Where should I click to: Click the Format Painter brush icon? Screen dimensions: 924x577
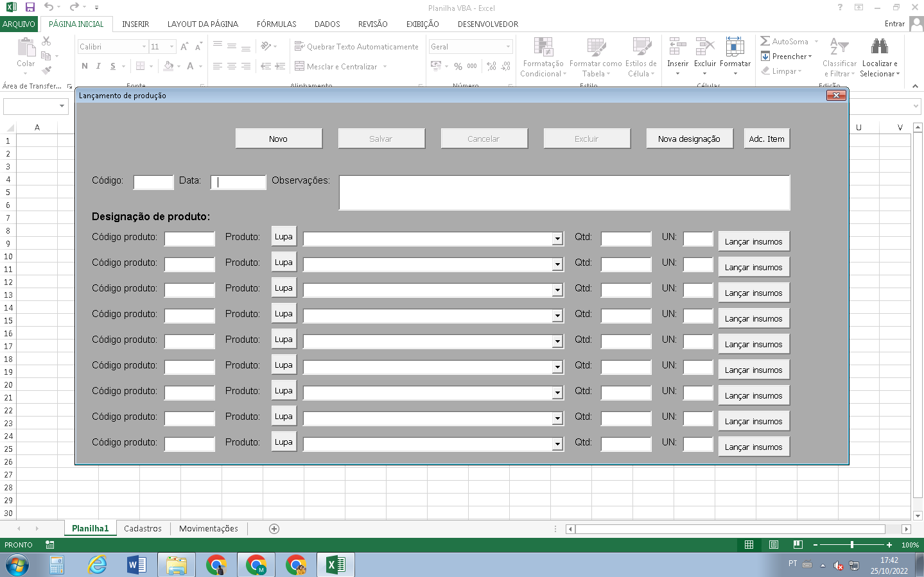[46, 70]
